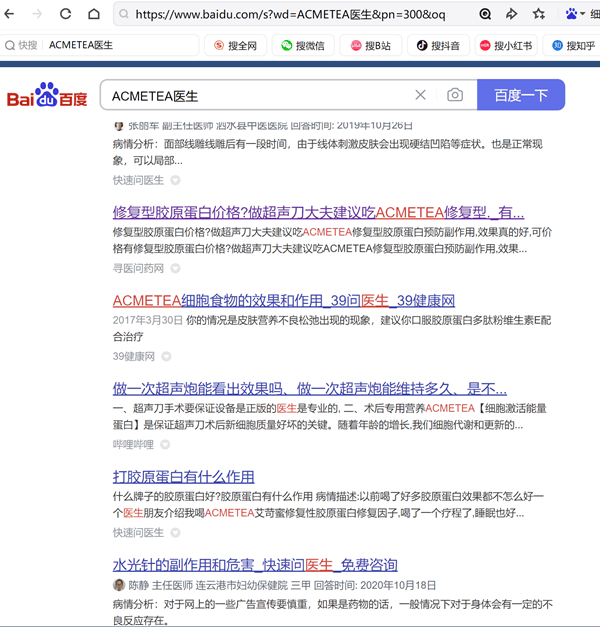
Task: Expand the arrow next to 39健康网
Action: (166, 356)
